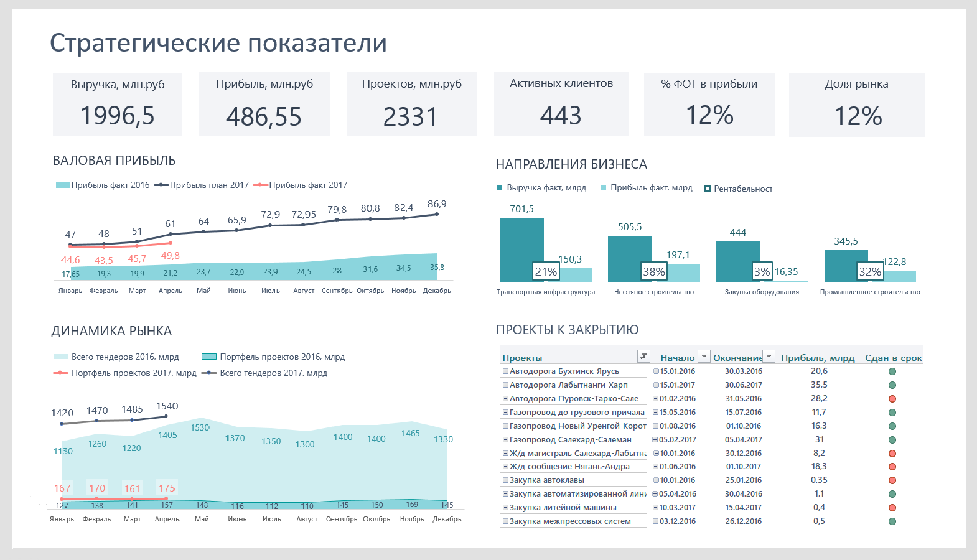Screen dimensions: 977x560
Task: Click the Рентабельность legend marker
Action: [x=708, y=189]
